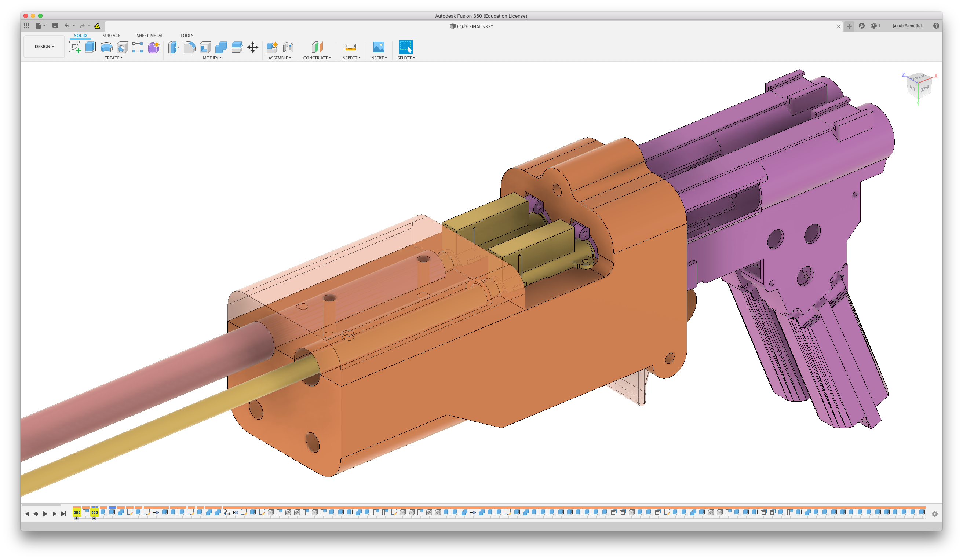Expand the CREATE menu
The height and width of the screenshot is (560, 963).
pos(113,58)
